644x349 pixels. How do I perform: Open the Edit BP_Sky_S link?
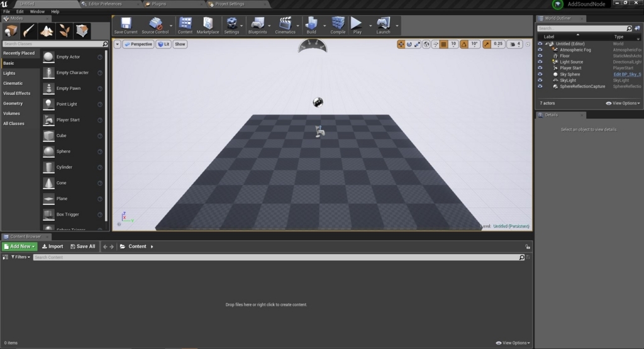pos(627,74)
